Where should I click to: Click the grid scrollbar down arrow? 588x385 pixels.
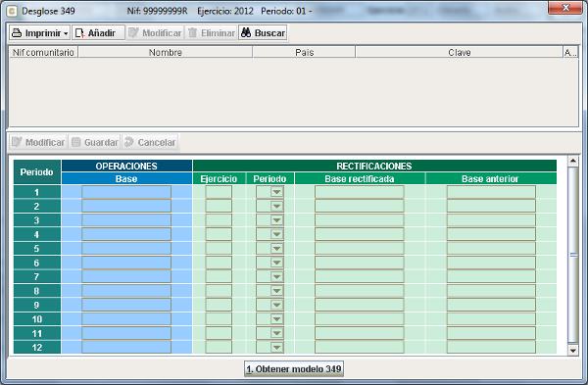point(573,351)
